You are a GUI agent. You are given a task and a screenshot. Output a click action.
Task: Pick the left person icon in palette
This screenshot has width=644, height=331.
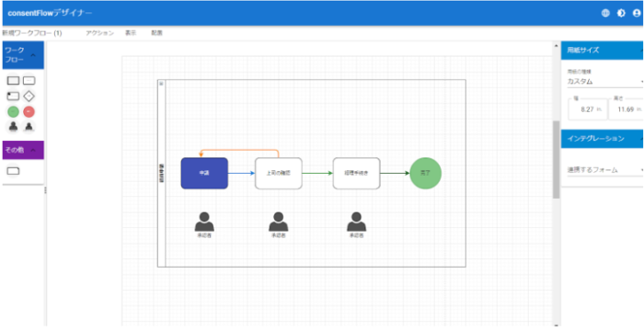[13, 127]
